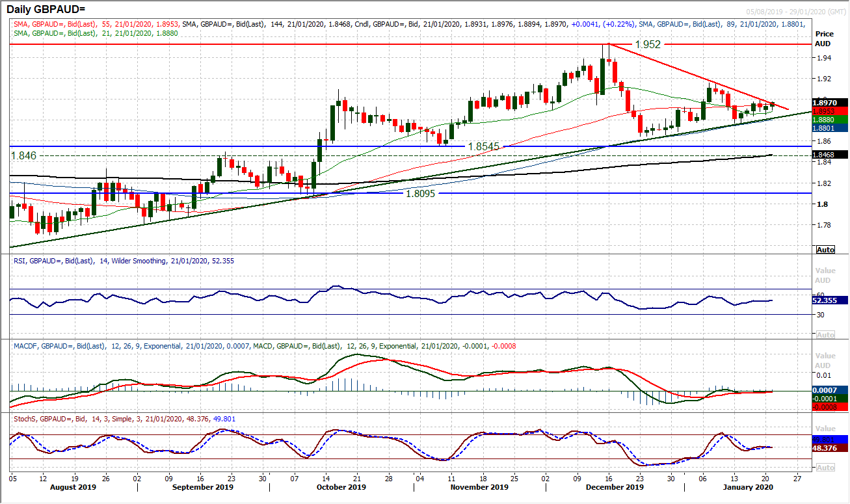Click the blue 1.8545 support level label
The width and height of the screenshot is (850, 504).
(x=485, y=146)
